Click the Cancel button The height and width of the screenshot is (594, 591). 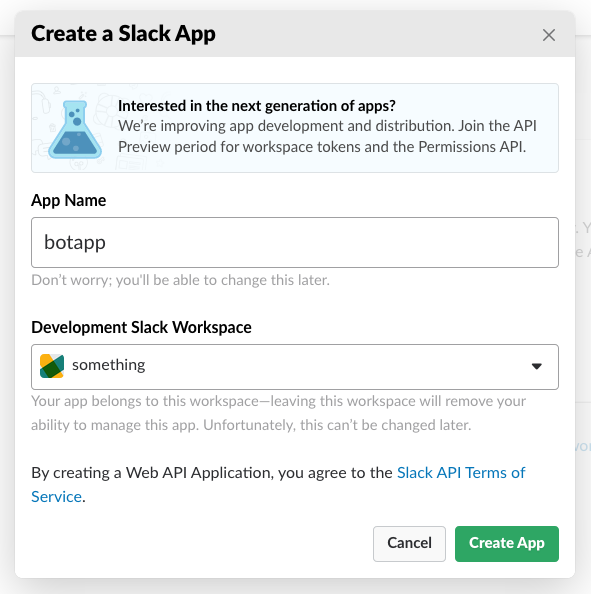pos(409,544)
